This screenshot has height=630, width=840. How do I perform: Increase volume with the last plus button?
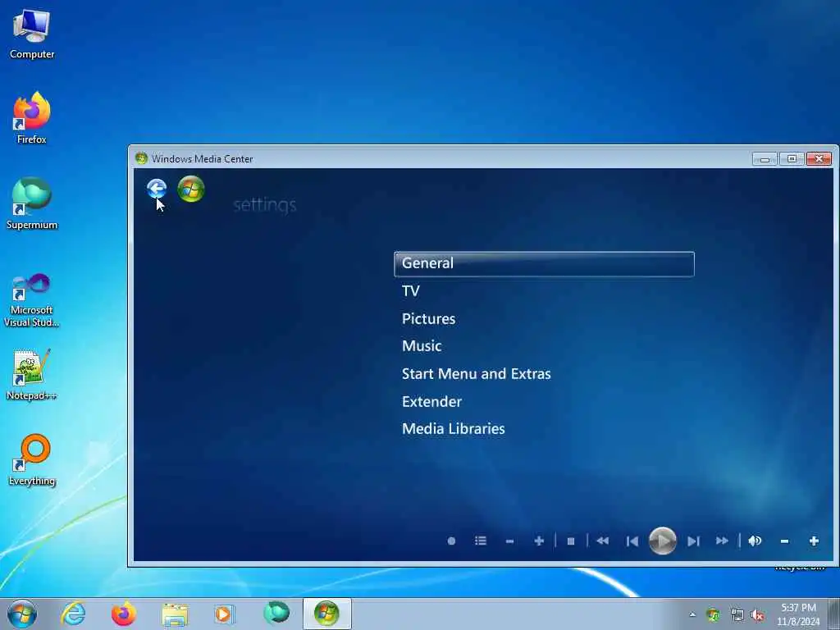click(x=814, y=541)
